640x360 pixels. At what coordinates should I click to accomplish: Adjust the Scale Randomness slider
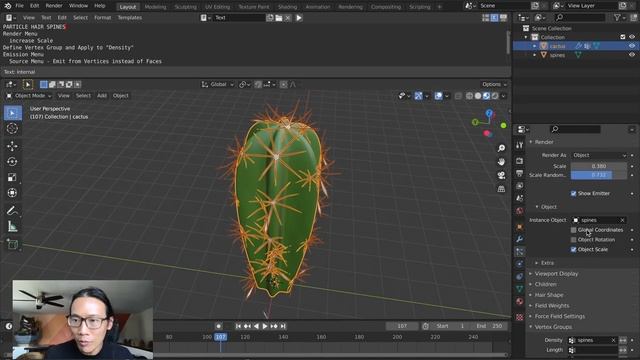click(599, 175)
